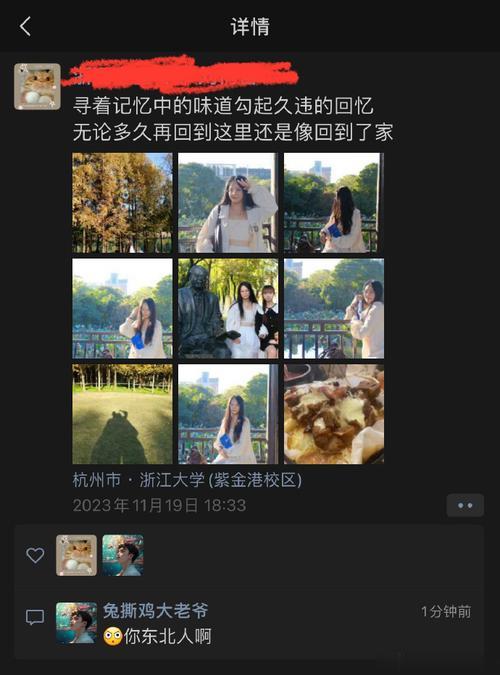View the food dish photo
Screen dimensions: 500x675
click(334, 414)
